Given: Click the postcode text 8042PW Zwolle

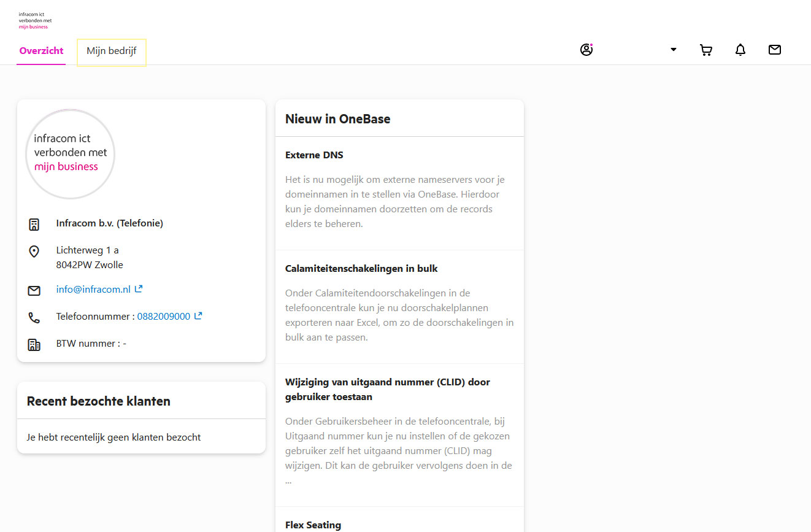Looking at the screenshot, I should coord(90,265).
